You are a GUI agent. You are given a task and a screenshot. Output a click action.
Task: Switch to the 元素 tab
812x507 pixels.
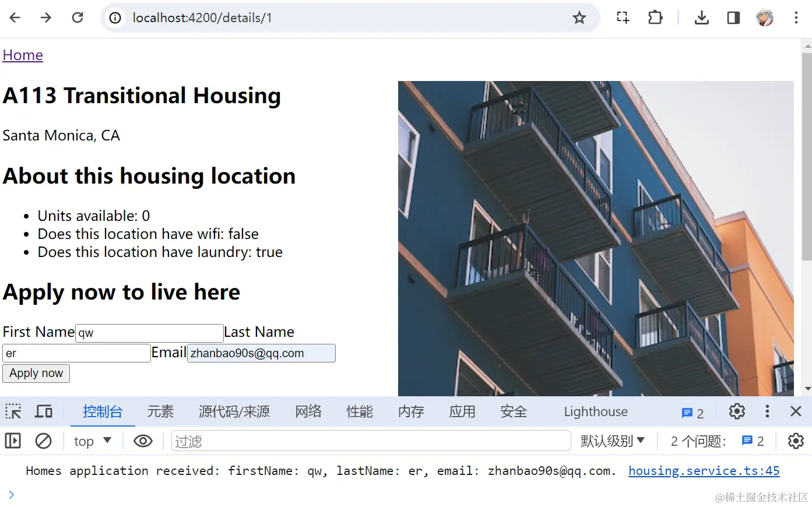160,411
